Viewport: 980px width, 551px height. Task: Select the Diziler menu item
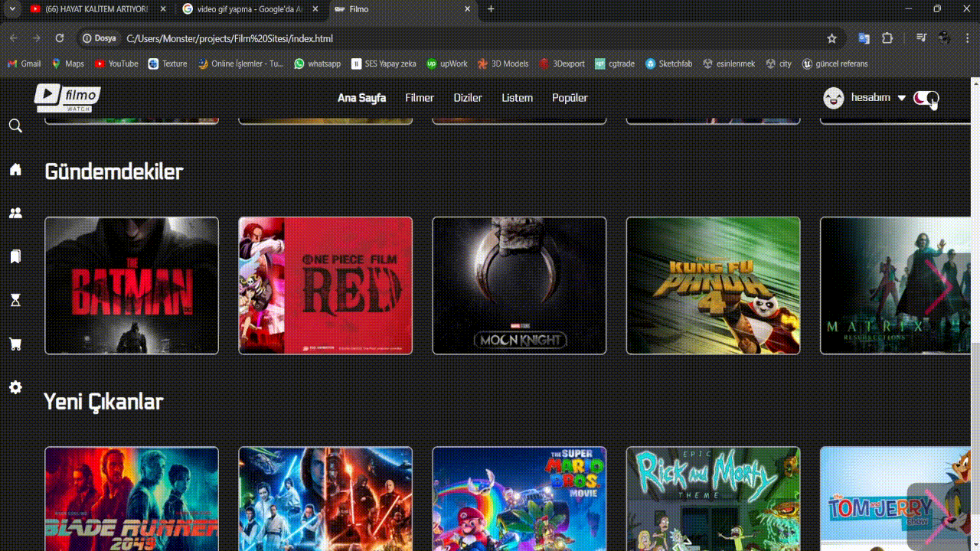tap(468, 98)
